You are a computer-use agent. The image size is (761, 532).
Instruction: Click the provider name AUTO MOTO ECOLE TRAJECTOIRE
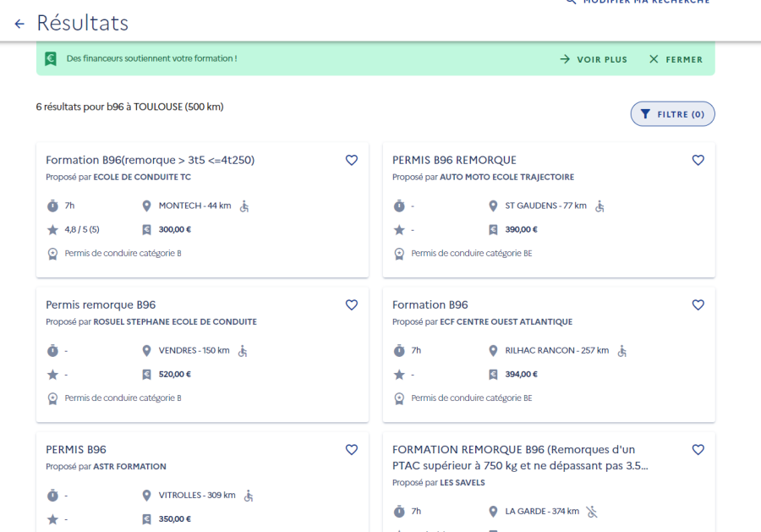coord(506,177)
